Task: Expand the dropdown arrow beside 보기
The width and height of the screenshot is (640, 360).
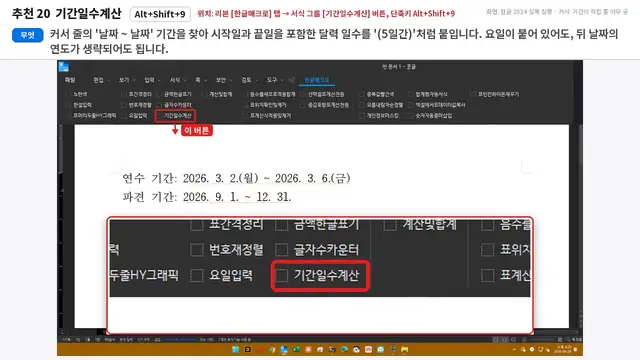Action: [x=133, y=80]
